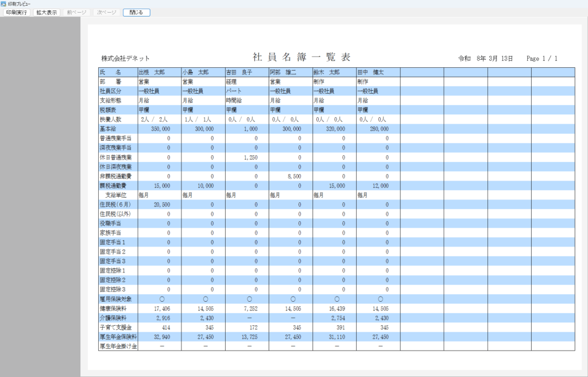This screenshot has width=588, height=377.
Task: Select the 1,250 休日普通残業 value
Action: pyautogui.click(x=249, y=157)
